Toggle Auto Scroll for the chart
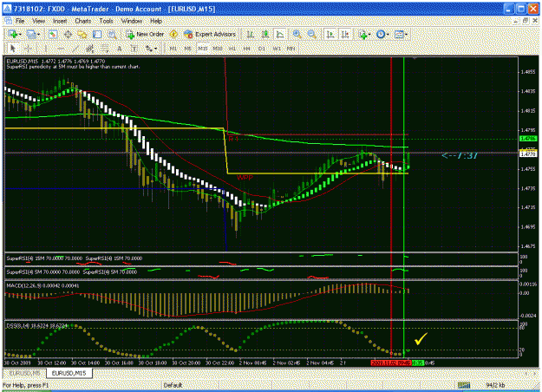Screen dimensions: 542x392 (330, 34)
